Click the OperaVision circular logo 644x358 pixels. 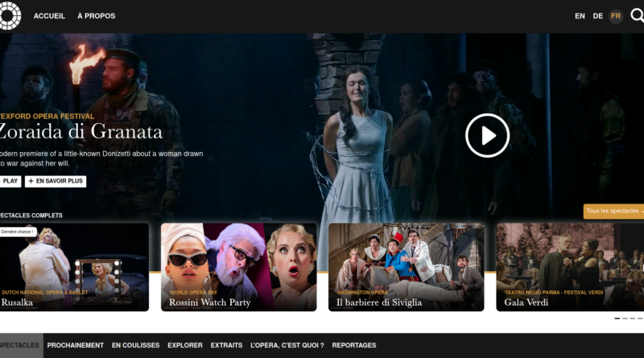coord(10,16)
